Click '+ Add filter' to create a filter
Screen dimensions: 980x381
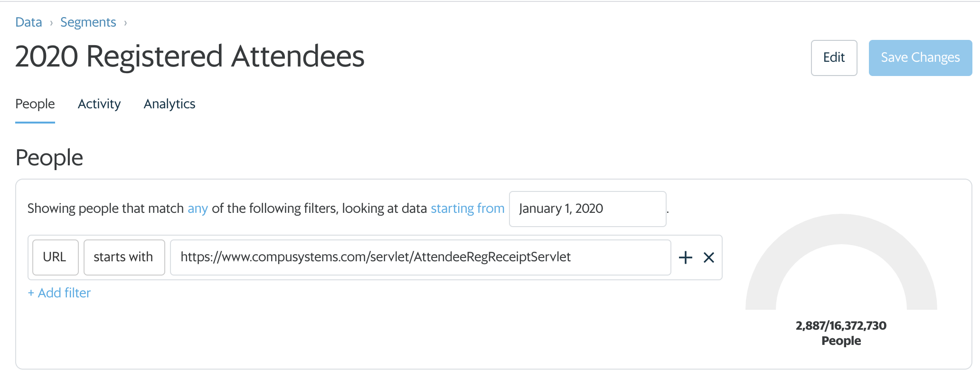coord(59,293)
